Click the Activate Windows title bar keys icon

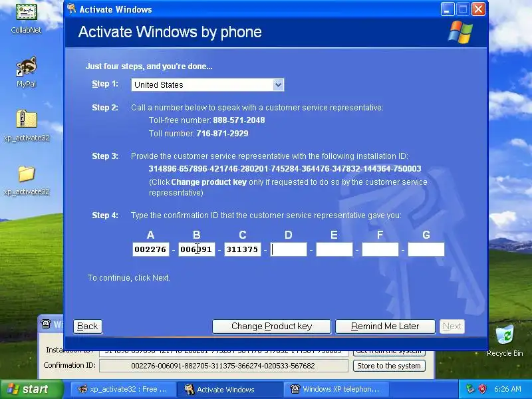pos(71,9)
